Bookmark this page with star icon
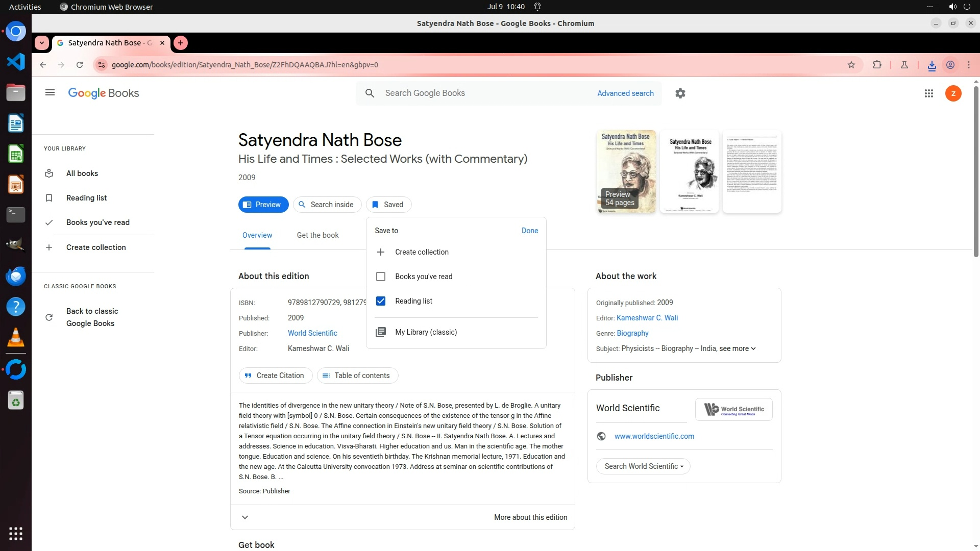This screenshot has width=980, height=551. tap(851, 65)
